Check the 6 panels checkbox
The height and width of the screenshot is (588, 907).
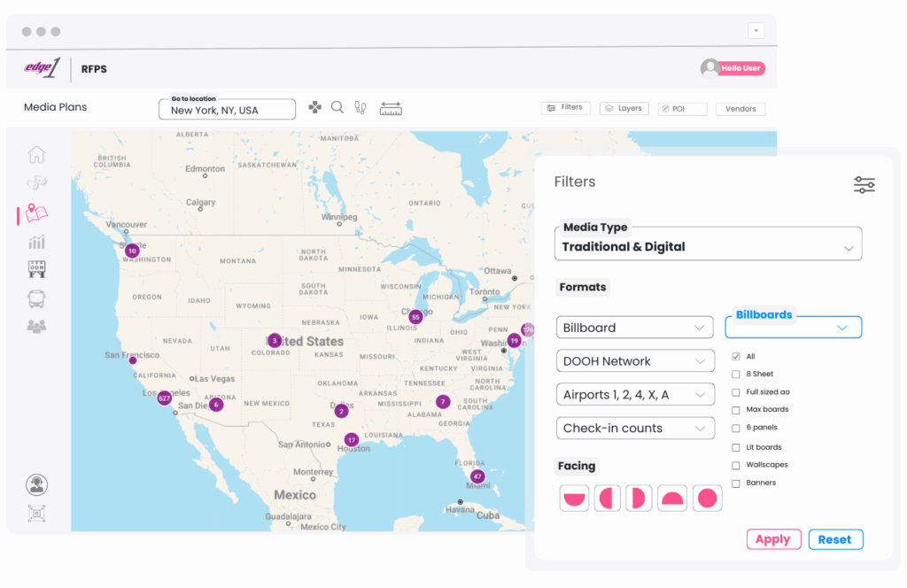[x=736, y=429]
